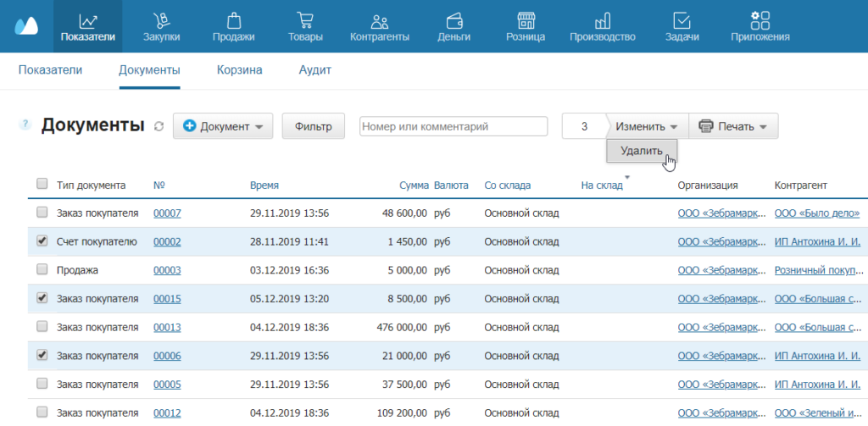Expand the Печать dropdown
This screenshot has width=868, height=426.
pyautogui.click(x=733, y=126)
